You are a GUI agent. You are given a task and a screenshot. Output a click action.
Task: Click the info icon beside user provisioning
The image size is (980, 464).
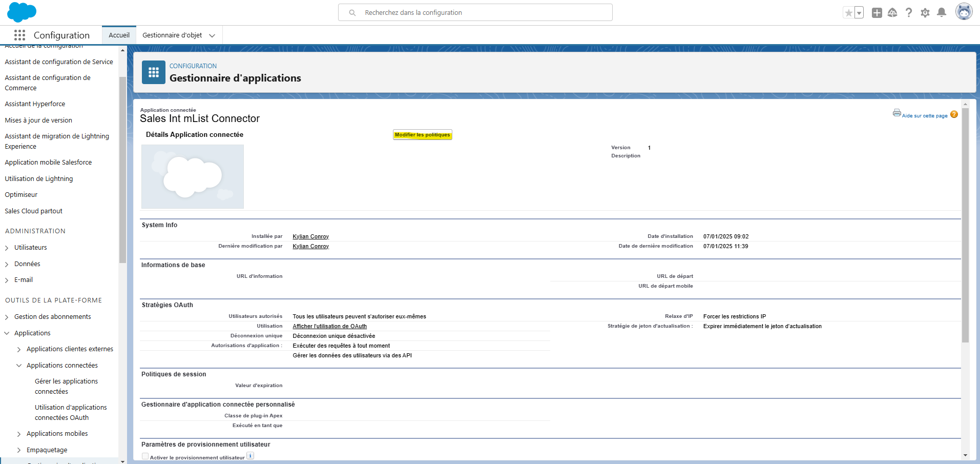coord(250,456)
